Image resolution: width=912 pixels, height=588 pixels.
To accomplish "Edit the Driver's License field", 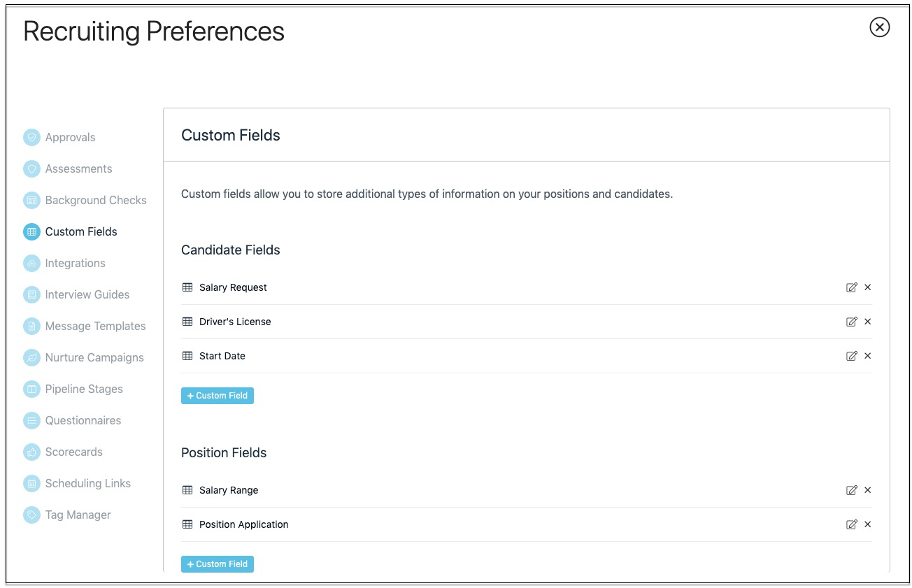I will click(851, 322).
